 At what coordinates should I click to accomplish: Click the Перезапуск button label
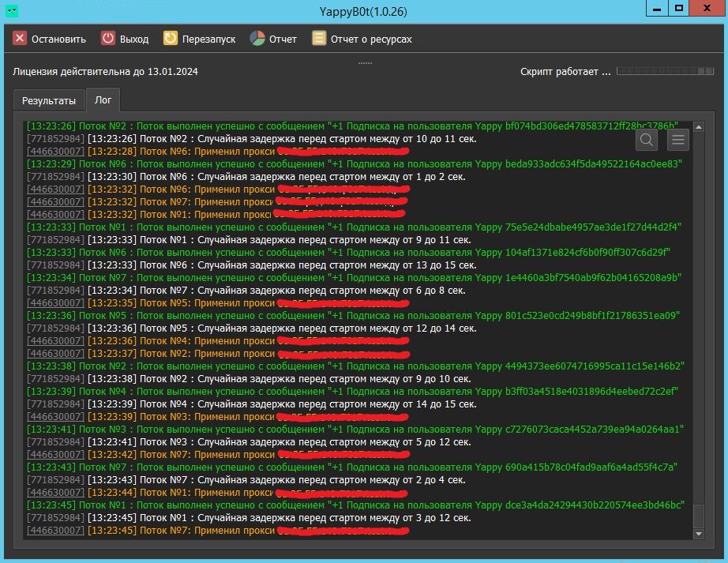[208, 39]
